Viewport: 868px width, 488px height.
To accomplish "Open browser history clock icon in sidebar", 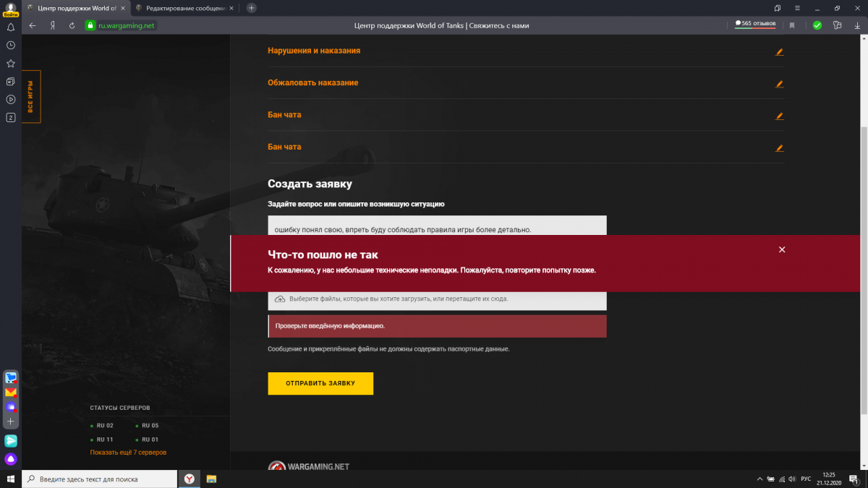I will click(x=11, y=45).
